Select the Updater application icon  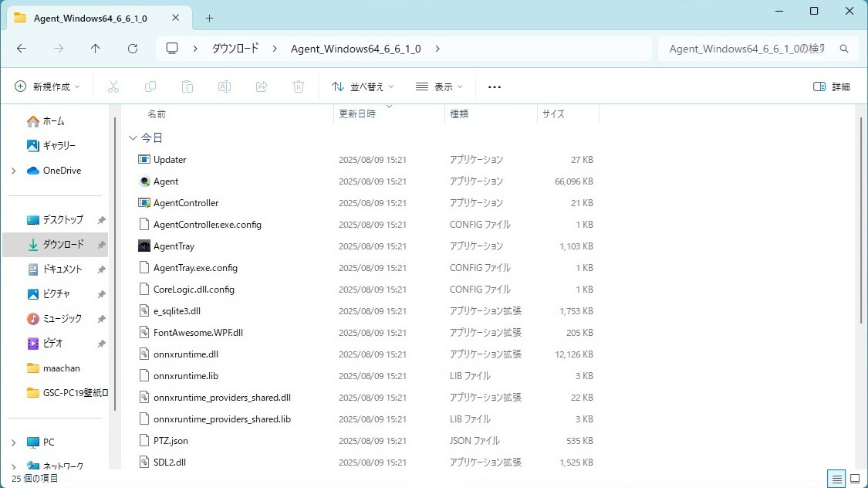point(144,160)
